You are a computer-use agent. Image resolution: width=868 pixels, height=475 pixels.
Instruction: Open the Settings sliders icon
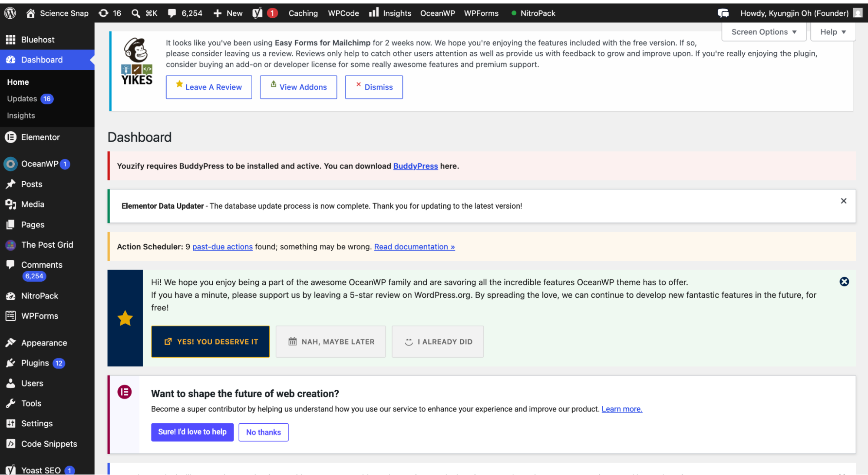[10, 424]
